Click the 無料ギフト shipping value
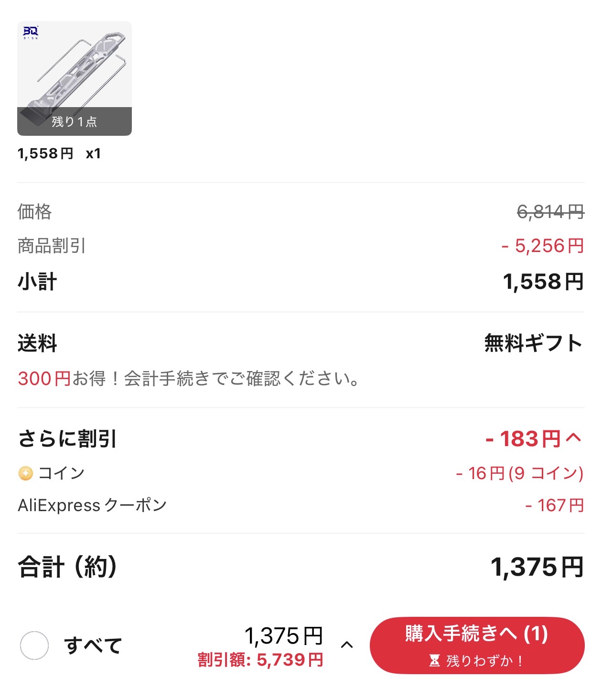The width and height of the screenshot is (602, 700). pyautogui.click(x=534, y=343)
